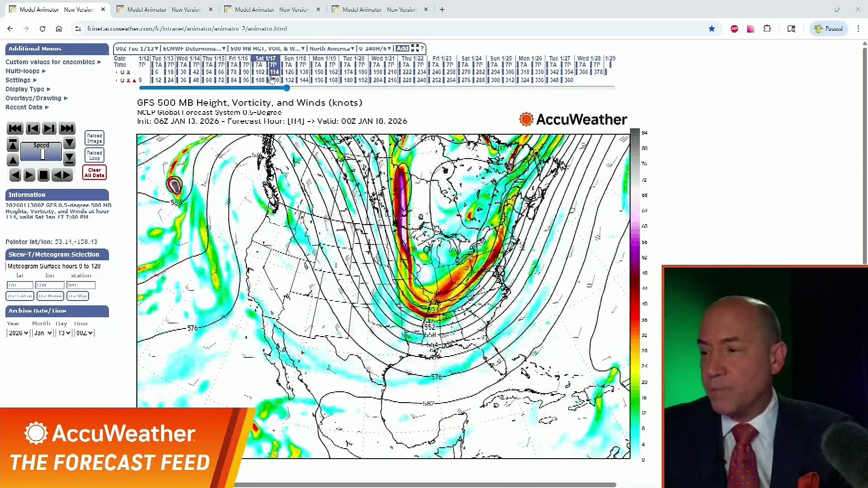This screenshot has width=868, height=488.
Task: Open the ECMWF Deterministic model dropdown
Action: coord(193,48)
